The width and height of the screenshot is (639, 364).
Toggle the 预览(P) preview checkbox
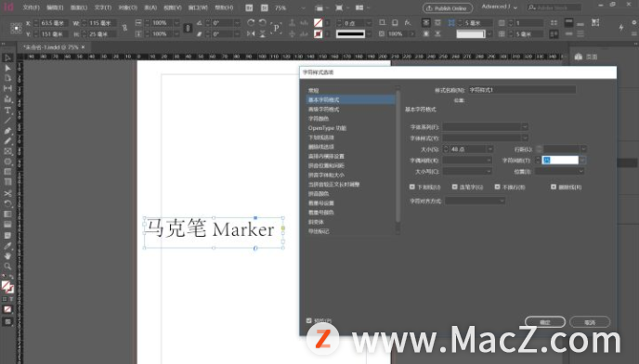click(309, 320)
